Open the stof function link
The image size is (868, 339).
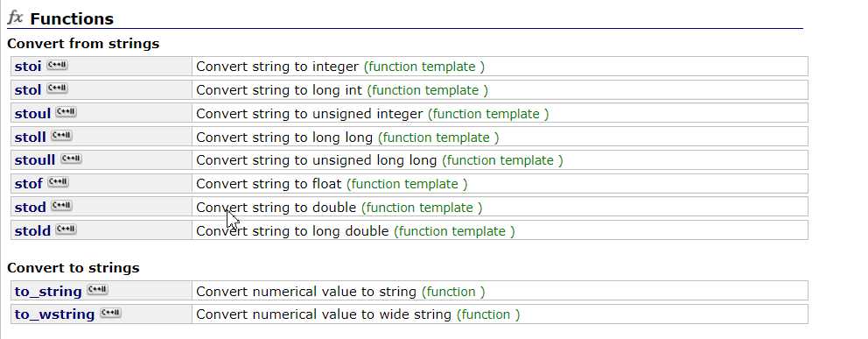(28, 183)
